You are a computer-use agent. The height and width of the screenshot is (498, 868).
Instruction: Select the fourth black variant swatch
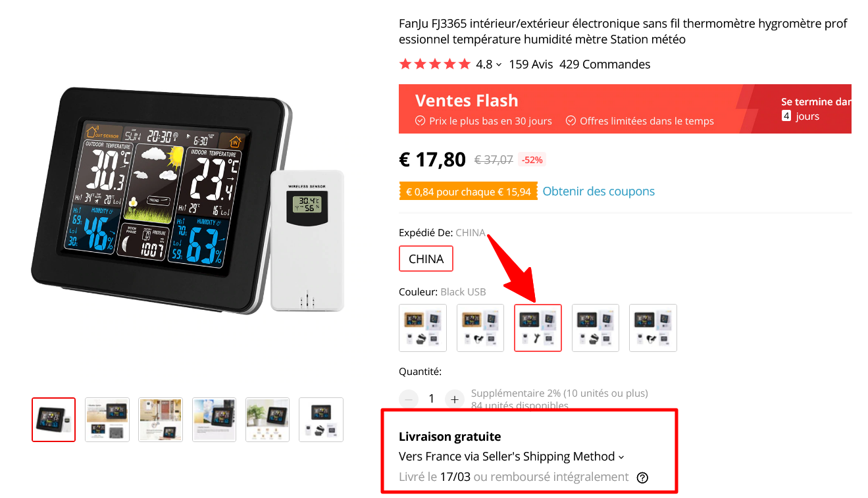point(596,328)
